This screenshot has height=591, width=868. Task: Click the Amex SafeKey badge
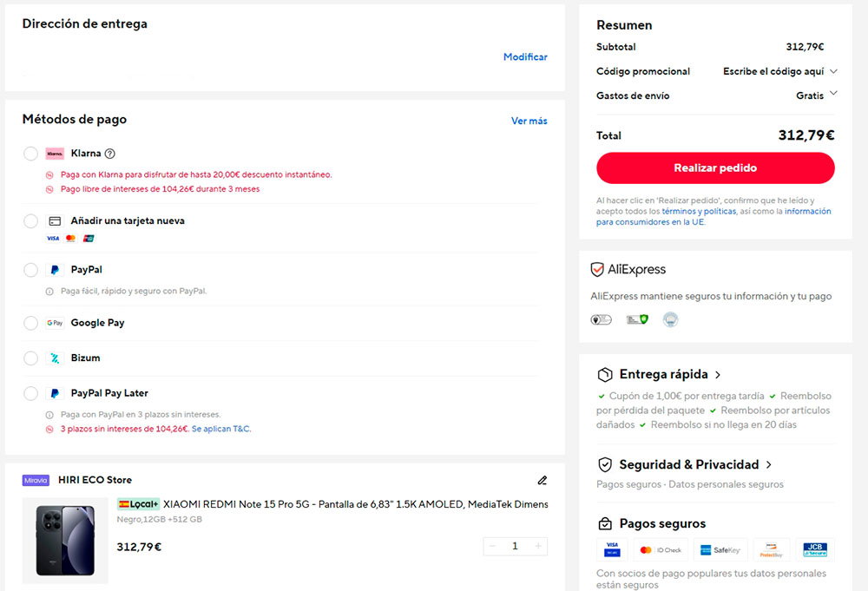pyautogui.click(x=720, y=550)
